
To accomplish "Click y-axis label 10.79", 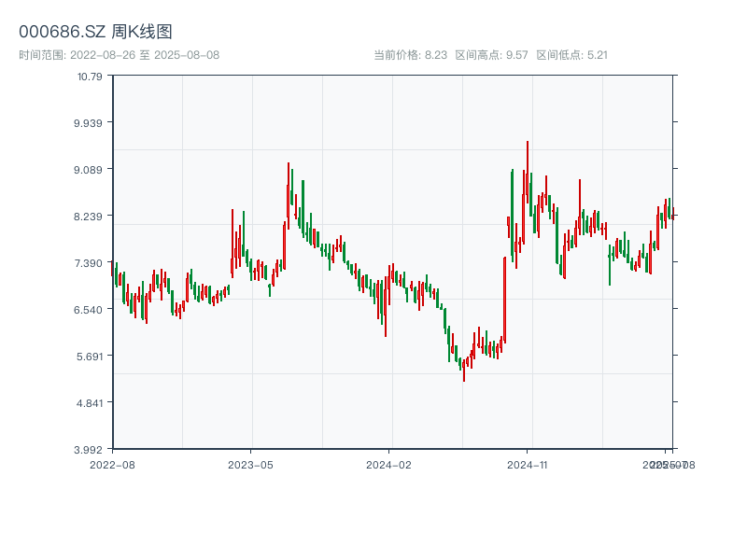I will click(x=90, y=77).
